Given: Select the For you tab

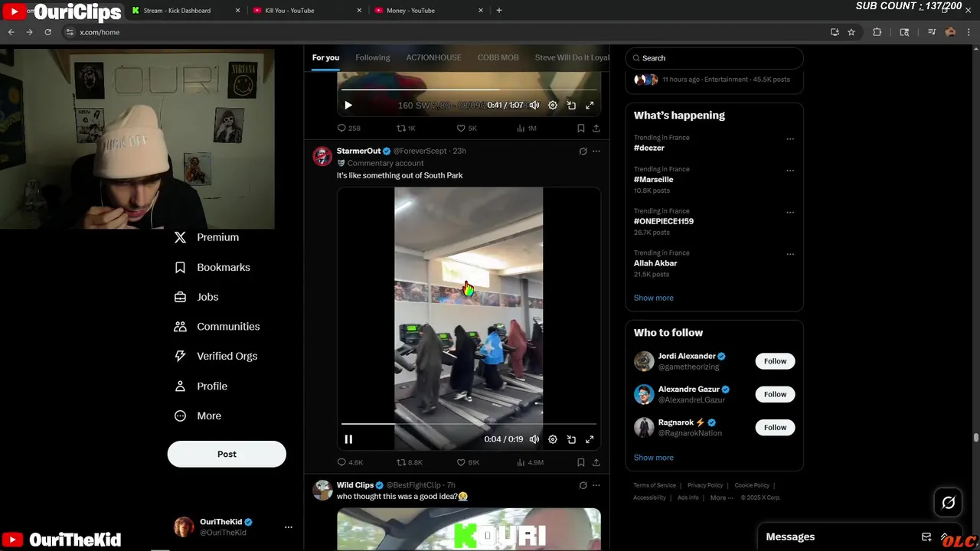Looking at the screenshot, I should coord(325,57).
